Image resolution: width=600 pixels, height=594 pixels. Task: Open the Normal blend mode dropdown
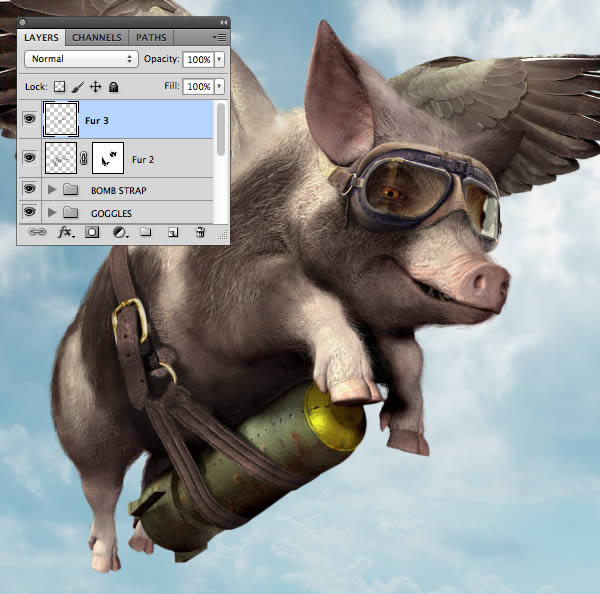(81, 59)
